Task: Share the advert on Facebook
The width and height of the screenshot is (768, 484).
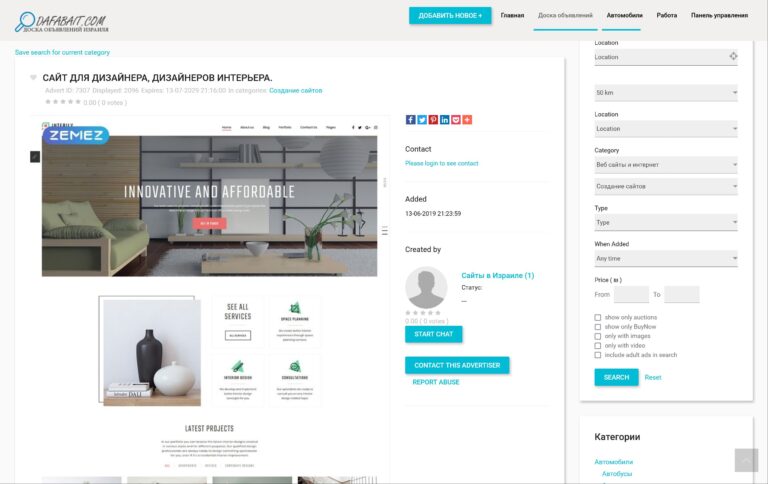Action: click(410, 120)
